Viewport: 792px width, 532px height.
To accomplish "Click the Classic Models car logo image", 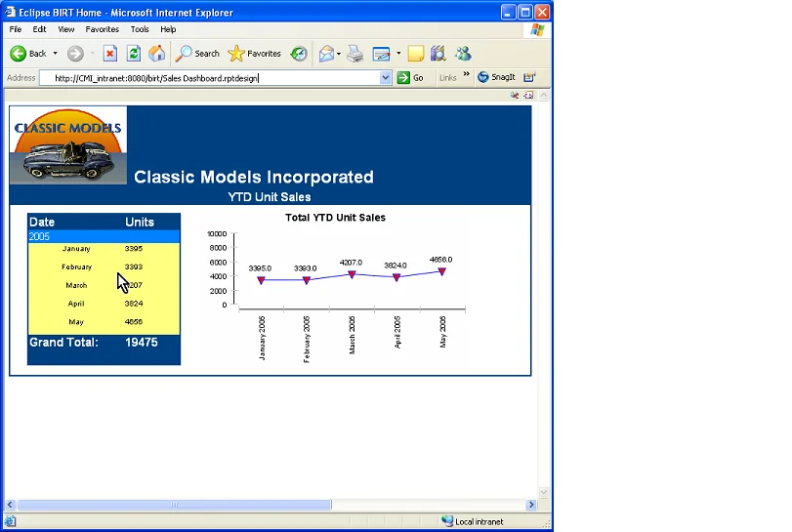I will point(68,145).
